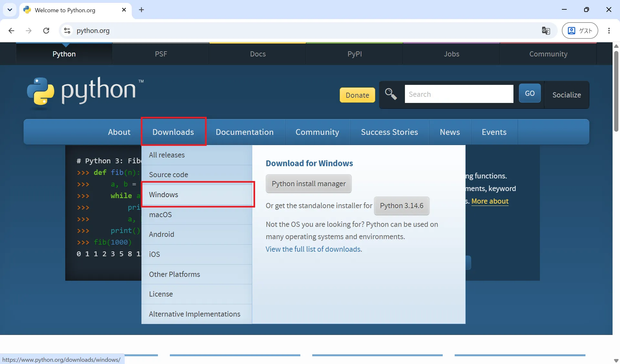The width and height of the screenshot is (620, 364).
Task: Click the page vertical scrollbar thumb
Action: pyautogui.click(x=616, y=91)
